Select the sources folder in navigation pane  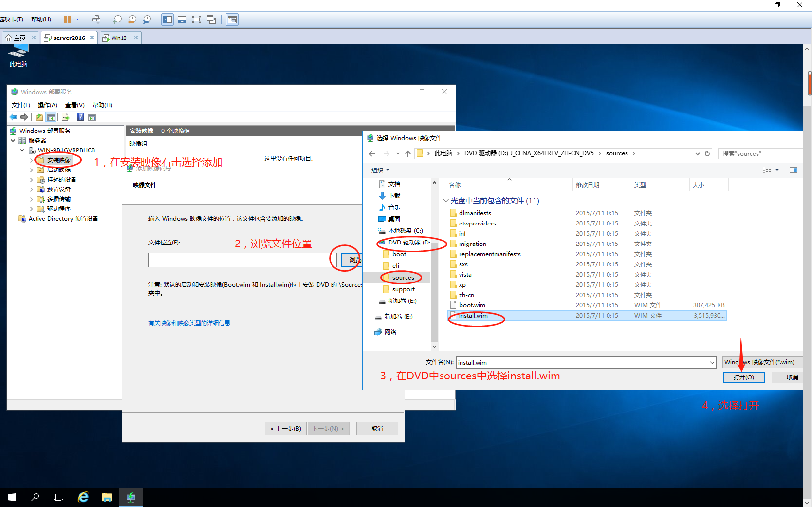coord(403,277)
